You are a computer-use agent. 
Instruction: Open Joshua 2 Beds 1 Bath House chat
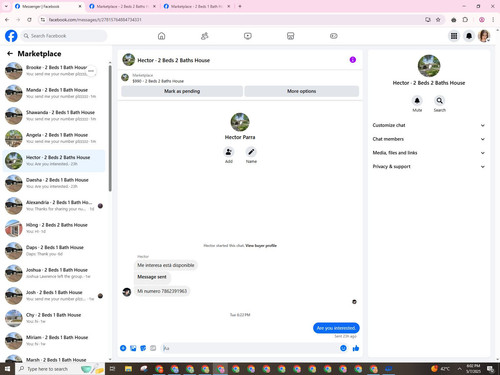[54, 273]
